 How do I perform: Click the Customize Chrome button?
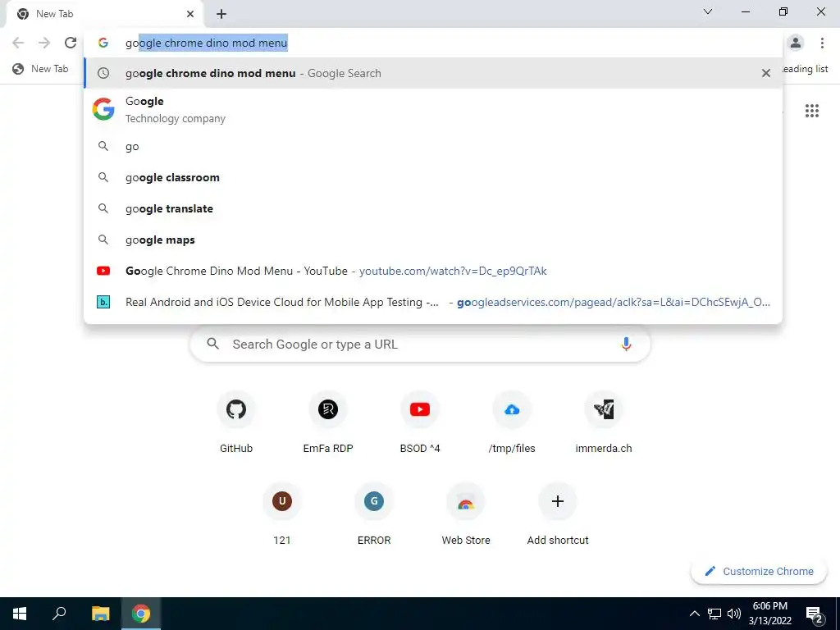(759, 571)
